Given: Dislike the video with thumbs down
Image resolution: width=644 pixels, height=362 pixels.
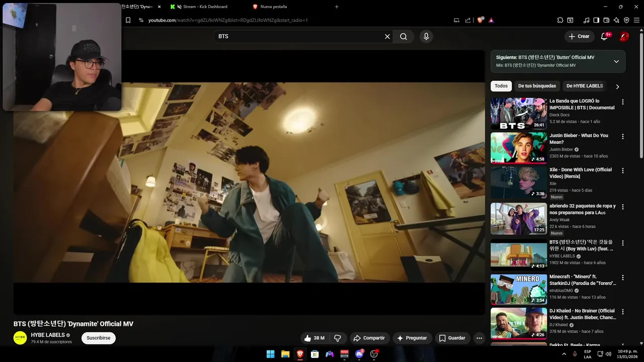Looking at the screenshot, I should point(338,338).
